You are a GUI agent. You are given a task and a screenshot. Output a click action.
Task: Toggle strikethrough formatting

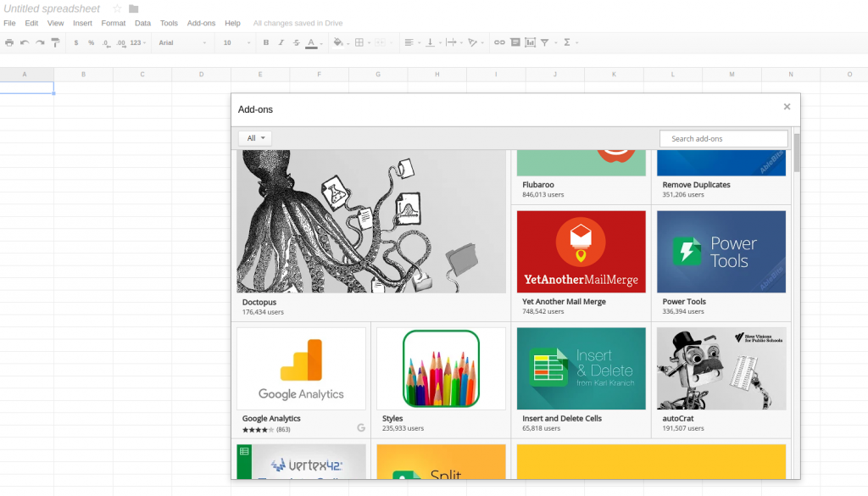click(x=296, y=42)
